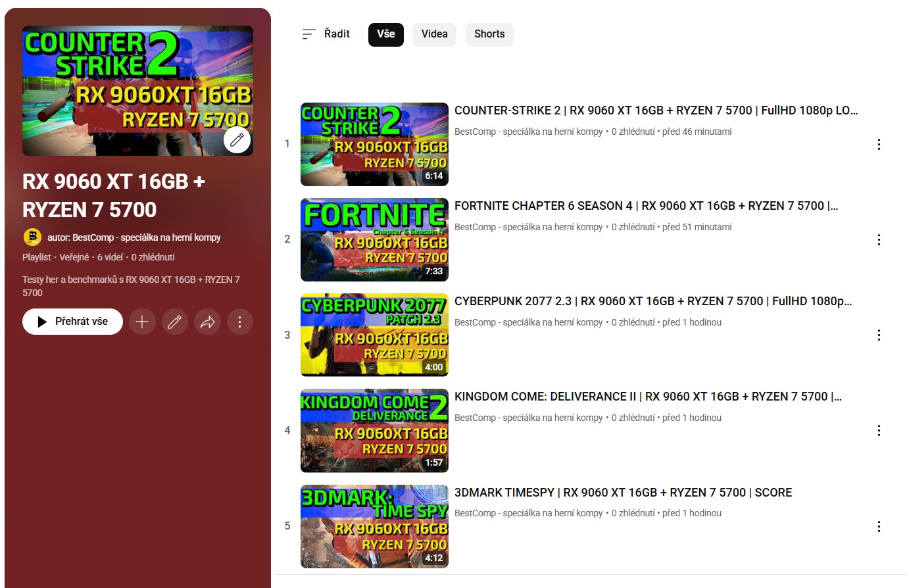Switch to the Shorts filter tab
Screen dimensions: 907x588
489,34
